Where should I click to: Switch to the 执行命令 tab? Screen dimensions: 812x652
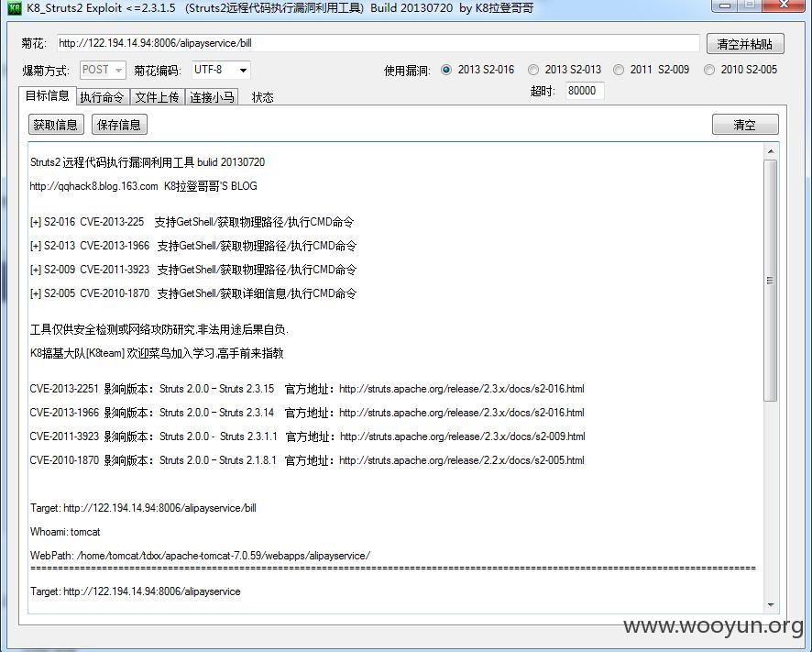(x=102, y=97)
